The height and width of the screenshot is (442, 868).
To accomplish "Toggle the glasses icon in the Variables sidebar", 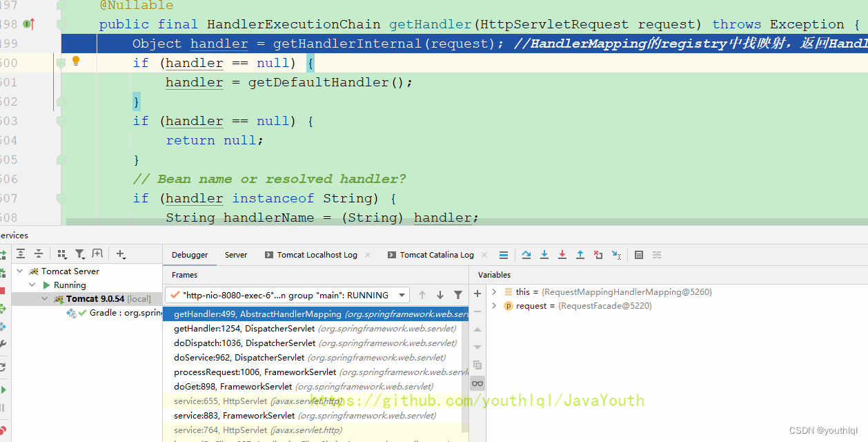I will pyautogui.click(x=477, y=383).
